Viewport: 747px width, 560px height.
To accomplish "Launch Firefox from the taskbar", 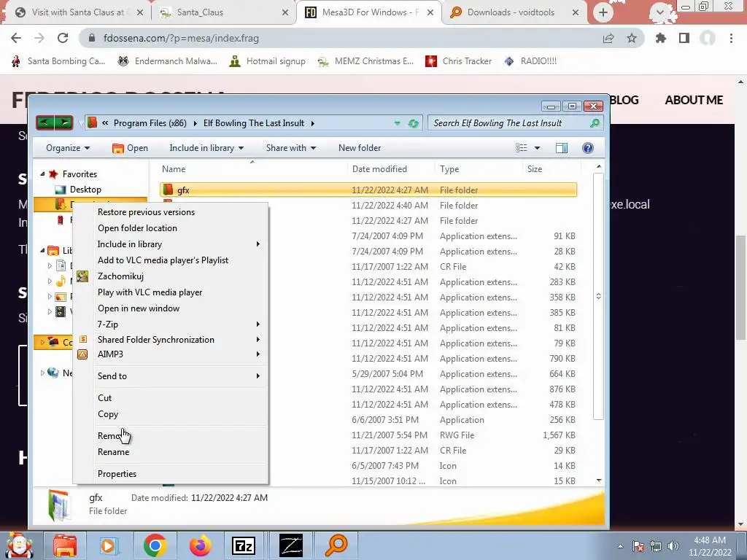I will tap(200, 545).
